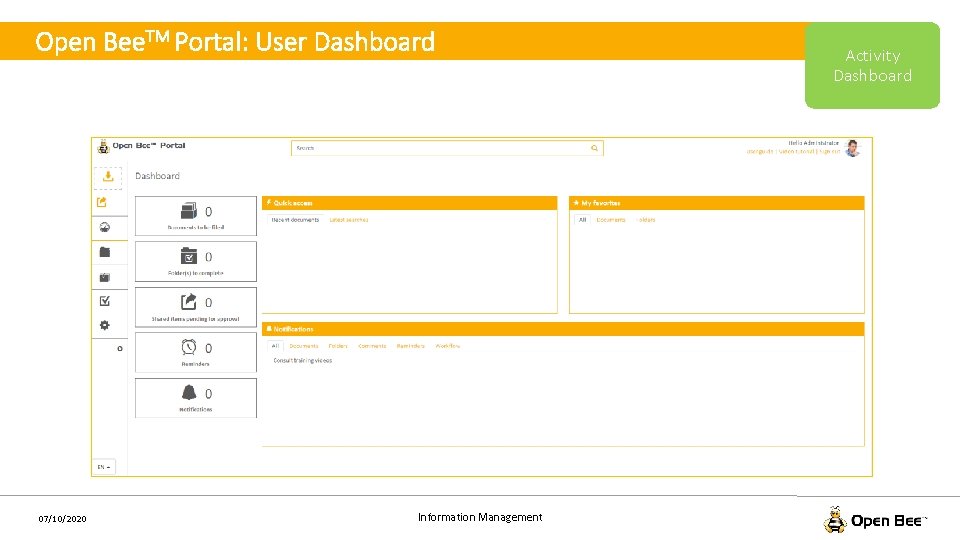The width and height of the screenshot is (960, 540).
Task: Expand the EN language dropdown
Action: [x=104, y=467]
